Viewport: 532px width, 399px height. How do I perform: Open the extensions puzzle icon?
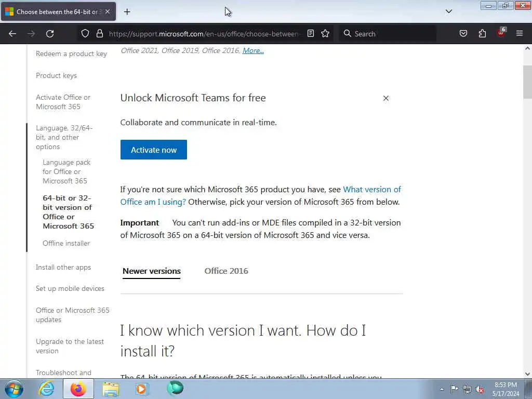482,34
